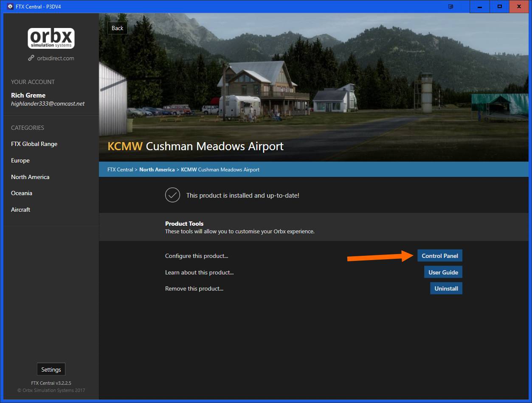Image resolution: width=532 pixels, height=403 pixels.
Task: Uninstall this product
Action: [x=446, y=288]
